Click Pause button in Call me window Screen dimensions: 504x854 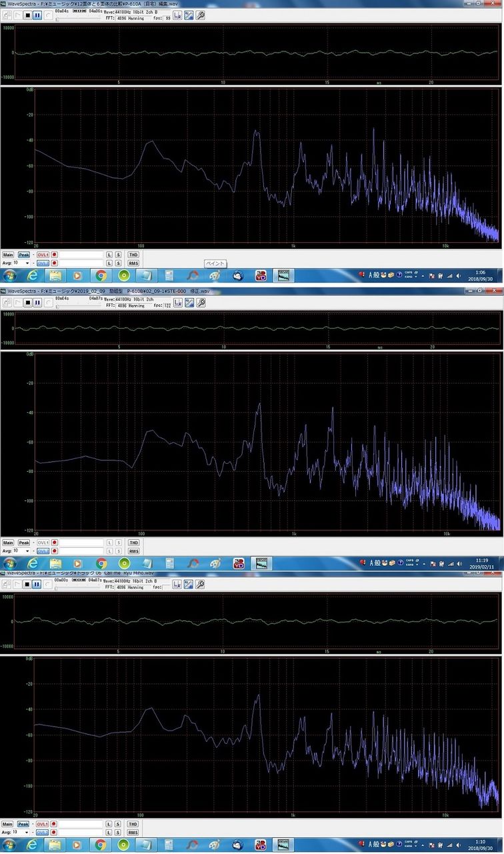click(x=37, y=584)
